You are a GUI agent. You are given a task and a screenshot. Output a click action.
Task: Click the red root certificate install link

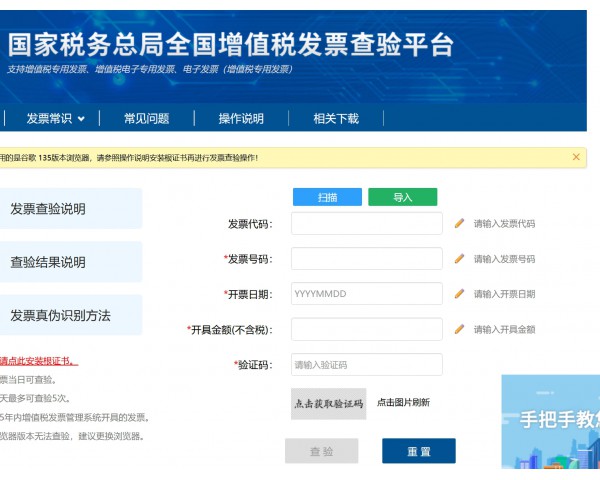(x=39, y=361)
